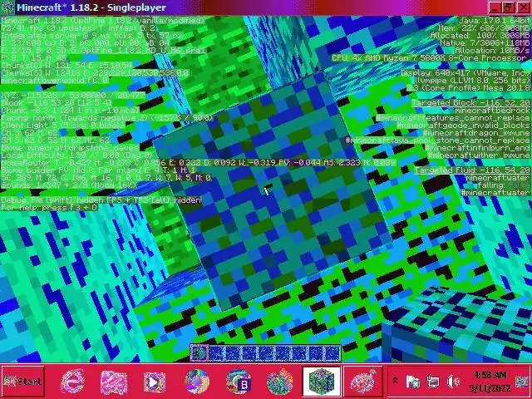This screenshot has width=532, height=399.
Task: Click the icon right of the clock
Action: tap(522, 382)
